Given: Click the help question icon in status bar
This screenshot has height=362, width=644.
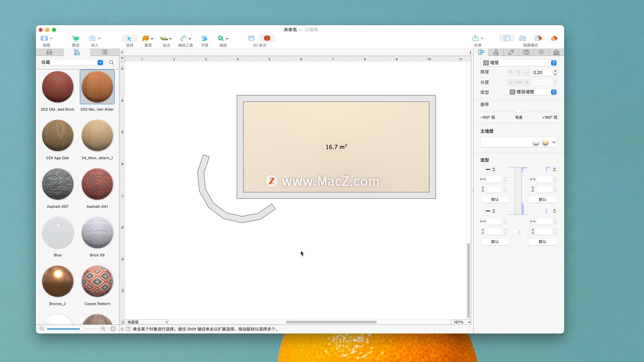Looking at the screenshot, I should [x=128, y=329].
